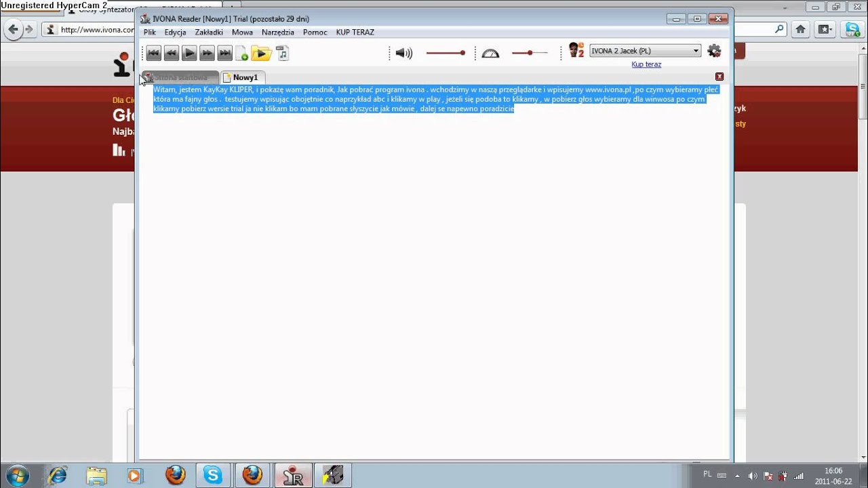Click the browser address bar with ivona URL
This screenshot has height=488, width=868.
pyautogui.click(x=88, y=30)
